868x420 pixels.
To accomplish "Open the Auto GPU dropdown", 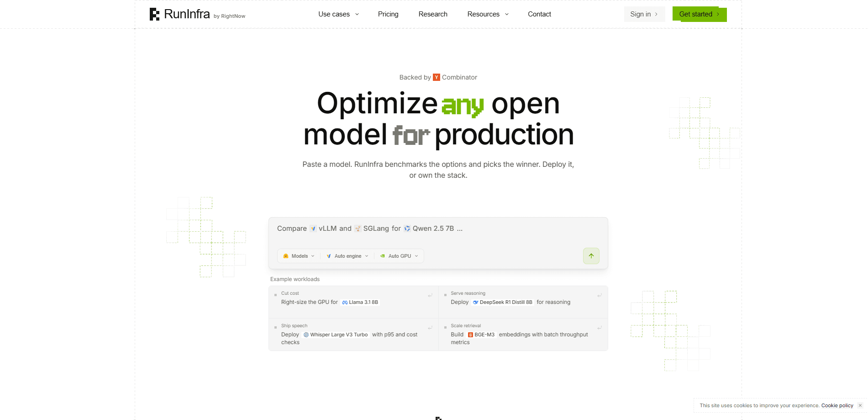I will coord(400,256).
